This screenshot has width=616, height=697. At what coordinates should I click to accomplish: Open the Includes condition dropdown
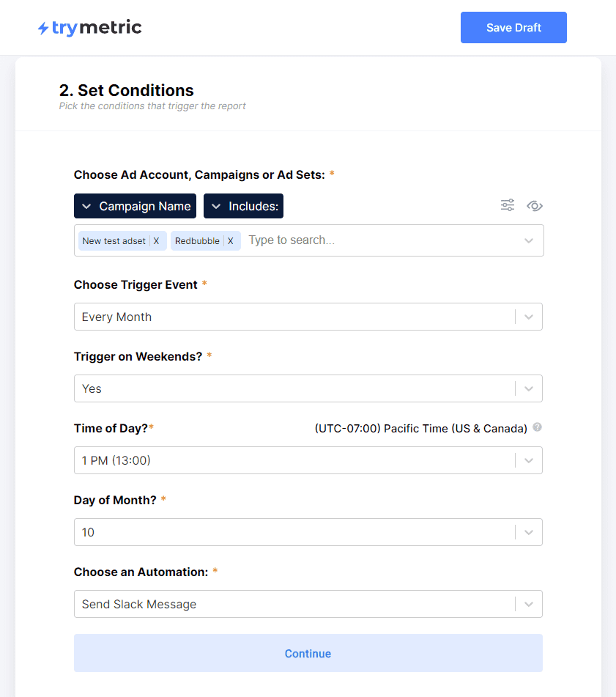(243, 206)
